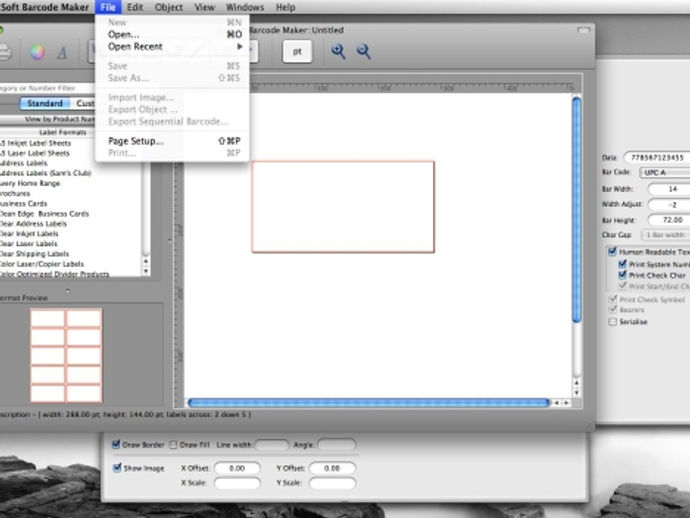Toggle the Serialise checkbox

click(x=612, y=322)
